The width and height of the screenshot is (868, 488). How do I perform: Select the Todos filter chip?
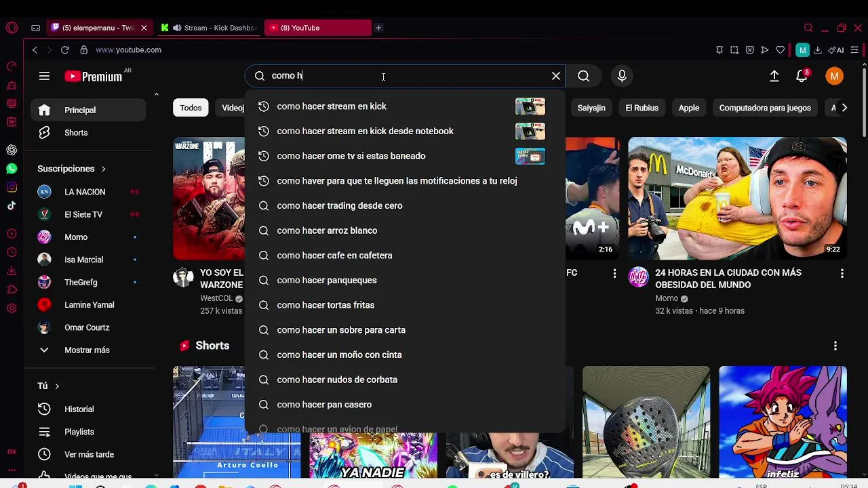tap(191, 108)
